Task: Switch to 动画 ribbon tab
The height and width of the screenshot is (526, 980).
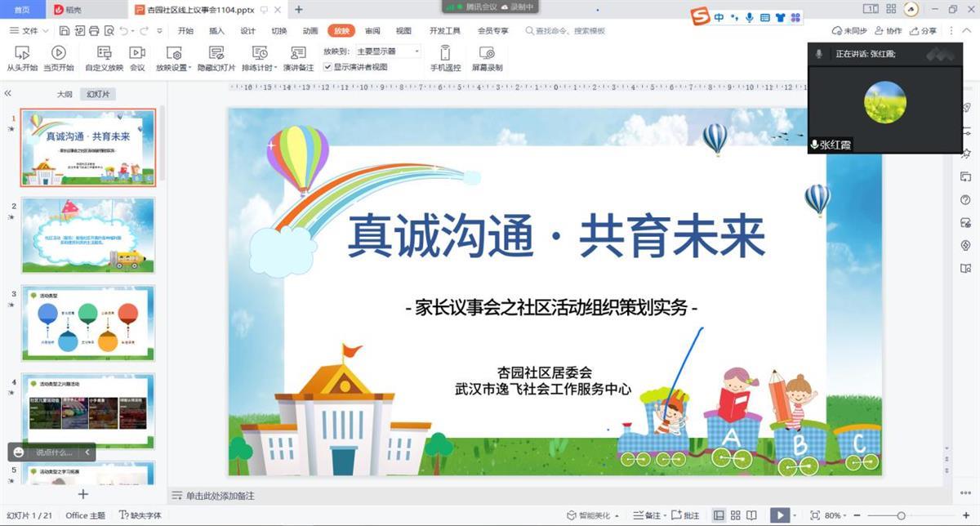Action: (310, 31)
